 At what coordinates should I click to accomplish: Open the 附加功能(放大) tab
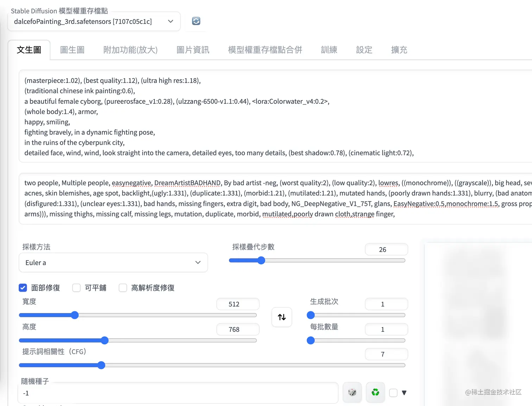coord(131,50)
